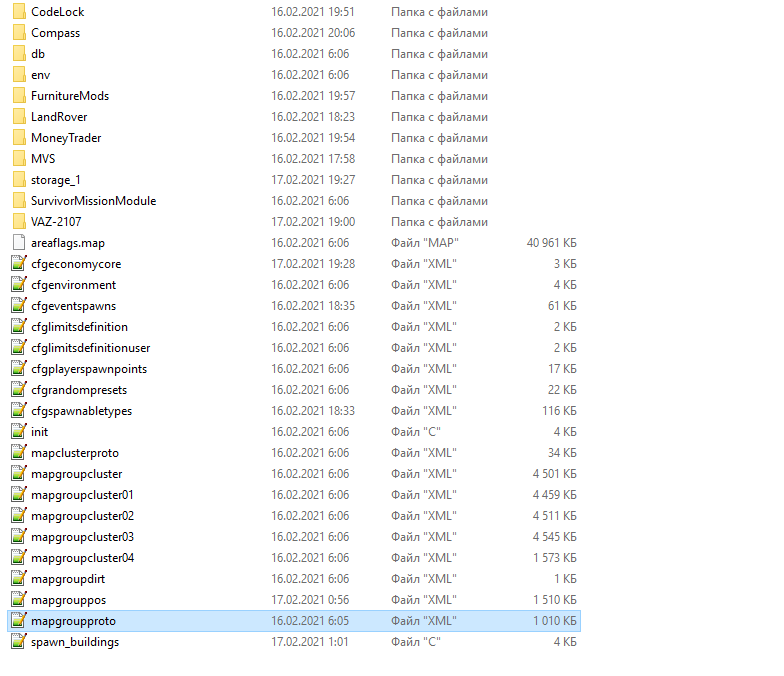Select the cfgeconomycore file name
Screen dimensions: 784x676
click(76, 264)
